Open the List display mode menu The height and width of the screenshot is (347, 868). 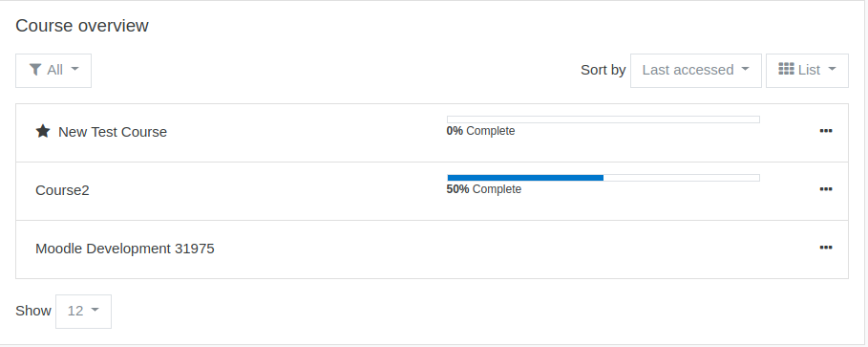pyautogui.click(x=807, y=71)
